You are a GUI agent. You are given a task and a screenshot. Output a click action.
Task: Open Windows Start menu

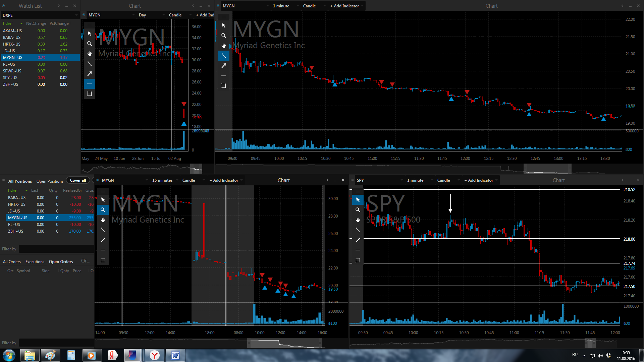(x=9, y=355)
